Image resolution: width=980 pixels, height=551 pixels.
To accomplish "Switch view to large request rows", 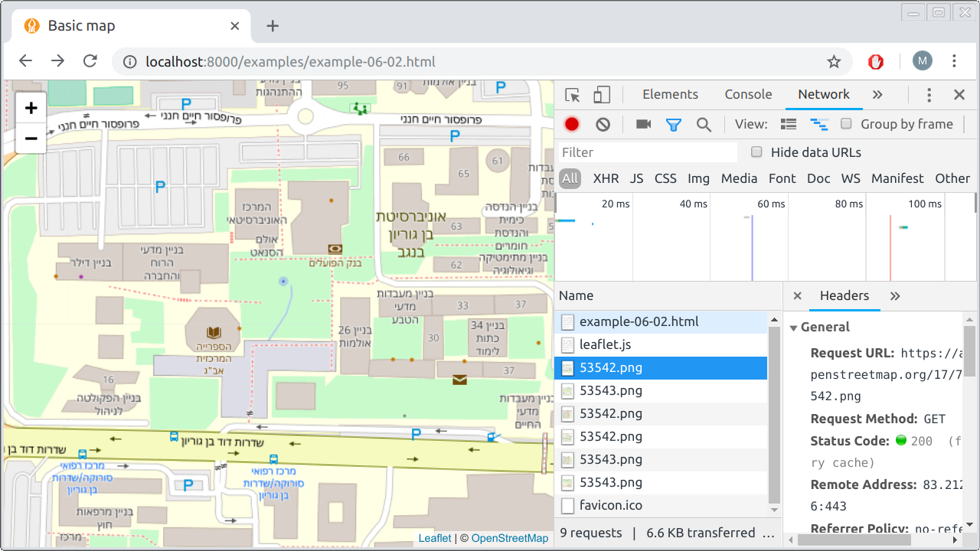I will [x=788, y=123].
